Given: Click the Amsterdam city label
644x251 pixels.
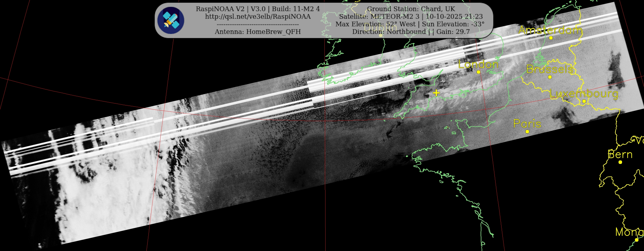Looking at the screenshot, I should click(550, 30).
